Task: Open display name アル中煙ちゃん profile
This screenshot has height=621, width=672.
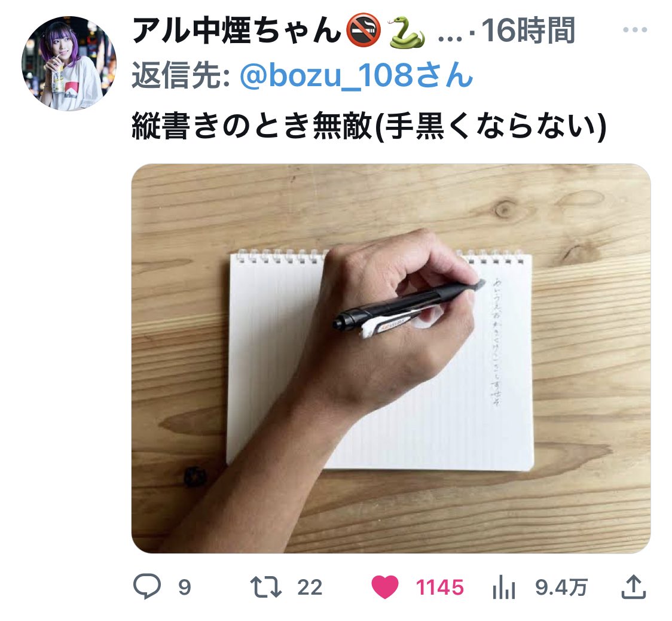Action: (237, 31)
